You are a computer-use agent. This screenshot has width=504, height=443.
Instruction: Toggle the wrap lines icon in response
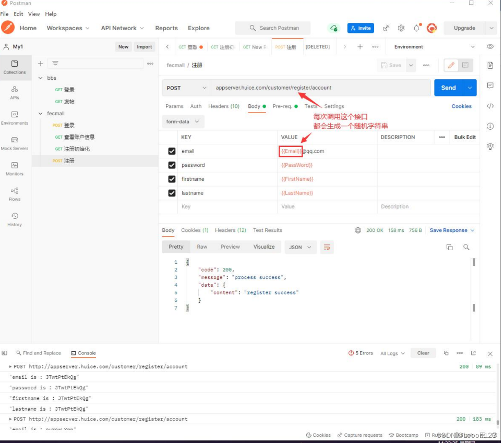point(327,247)
